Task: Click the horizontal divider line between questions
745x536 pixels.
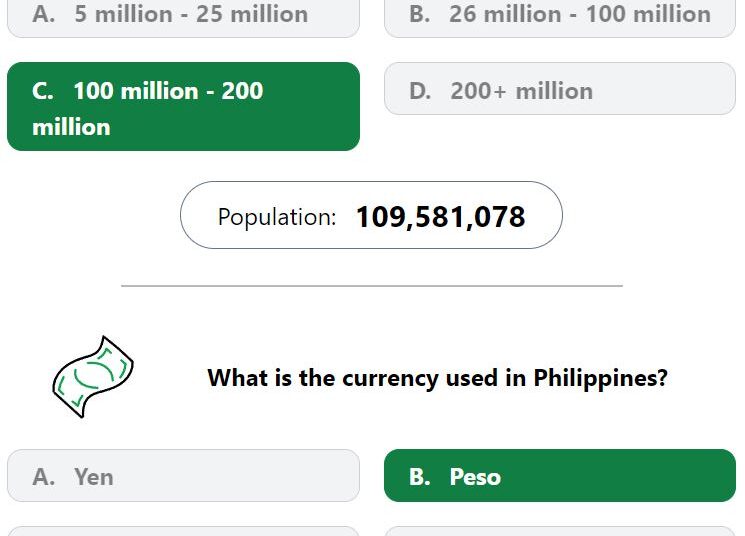Action: [x=372, y=286]
